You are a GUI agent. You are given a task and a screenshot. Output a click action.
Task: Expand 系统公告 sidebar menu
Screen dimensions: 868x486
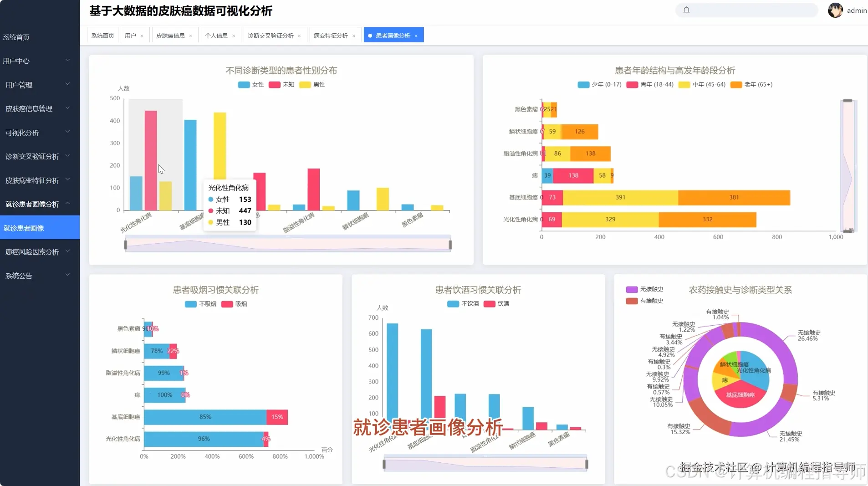pyautogui.click(x=40, y=276)
